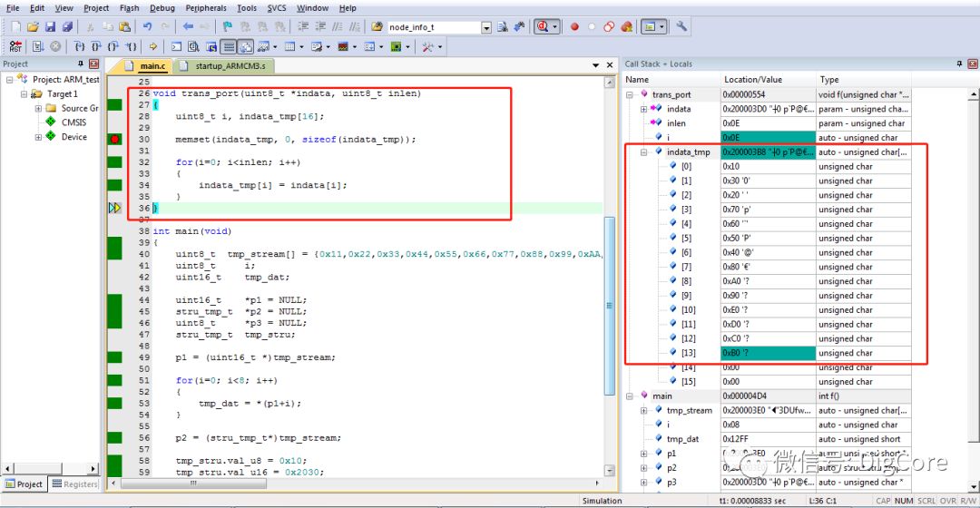Click the Locals panel scroll down arrow
Viewport: 980px width, 508px height.
click(x=974, y=487)
